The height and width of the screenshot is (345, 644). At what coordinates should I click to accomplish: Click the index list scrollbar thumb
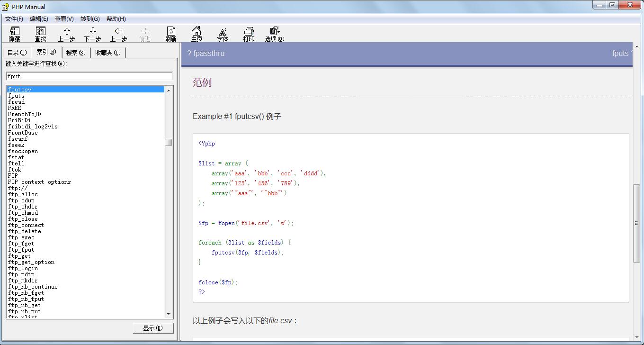click(x=169, y=142)
